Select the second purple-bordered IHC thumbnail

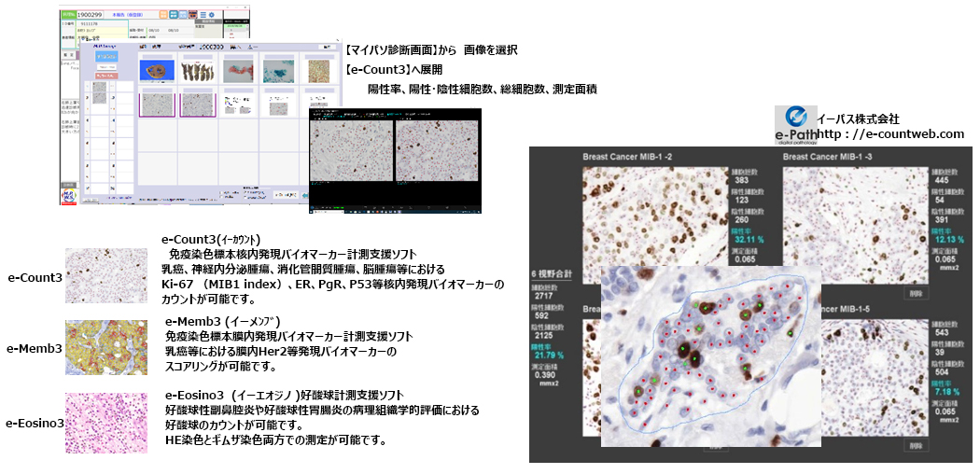pos(198,105)
